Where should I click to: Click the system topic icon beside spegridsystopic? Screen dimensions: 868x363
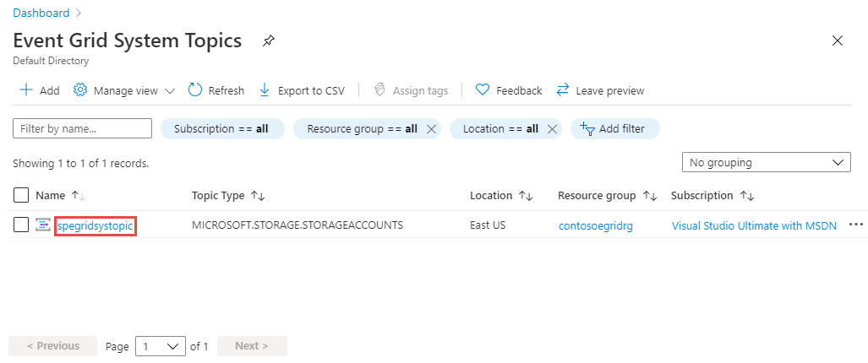[x=42, y=225]
